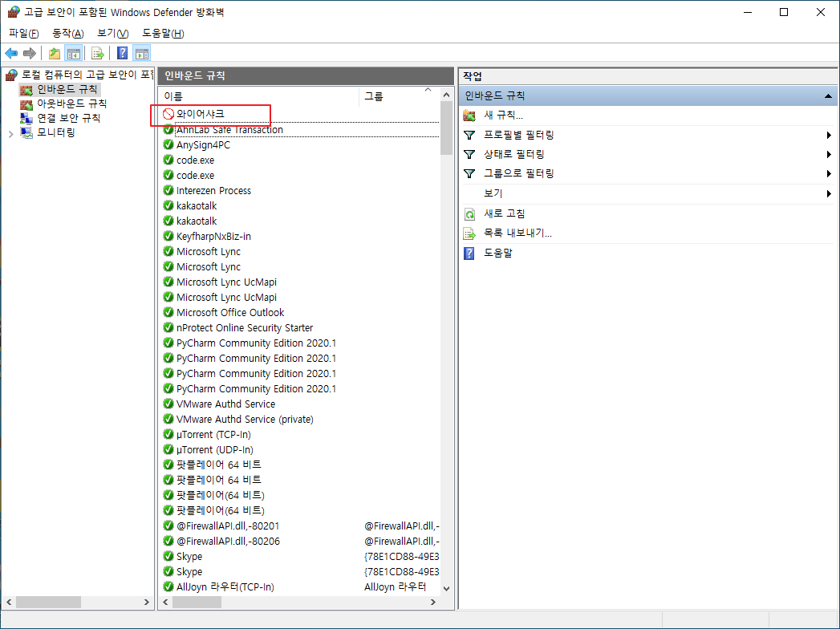840x629 pixels.
Task: Click the Up one level folder icon
Action: point(54,53)
